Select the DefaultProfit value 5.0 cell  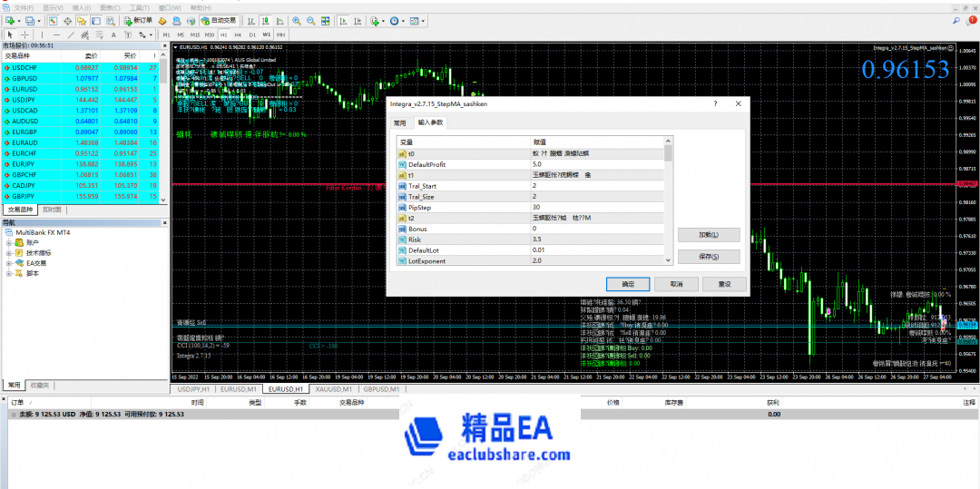pyautogui.click(x=596, y=164)
